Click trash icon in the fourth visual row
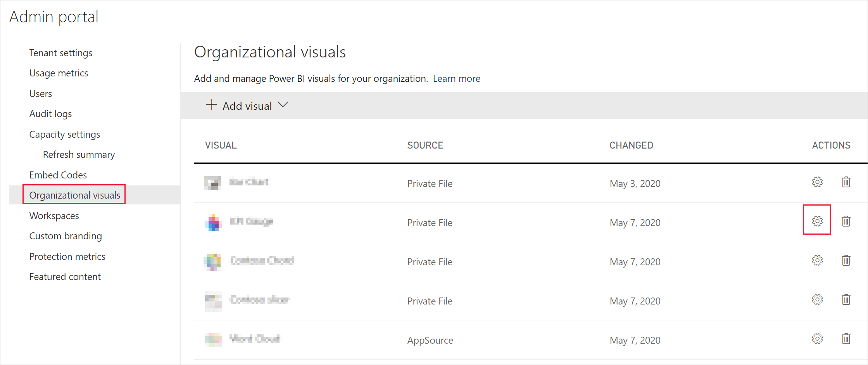Viewport: 868px width, 365px height. click(846, 299)
